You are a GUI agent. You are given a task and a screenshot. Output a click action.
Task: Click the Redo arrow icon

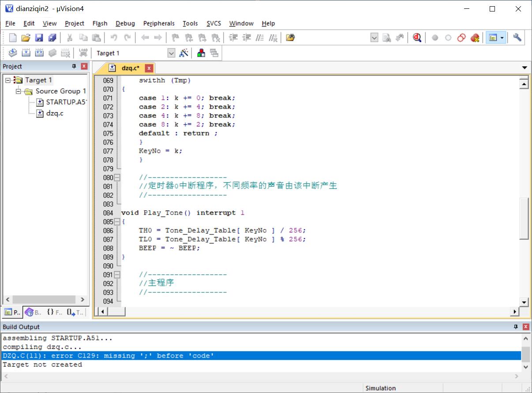127,38
